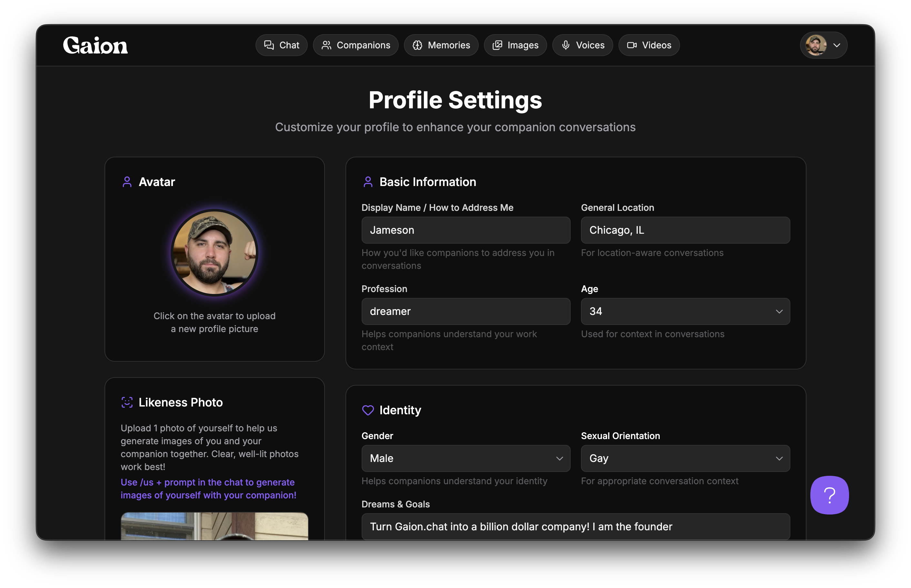911x588 pixels.
Task: Open the Gender dropdown showing Male
Action: (466, 458)
